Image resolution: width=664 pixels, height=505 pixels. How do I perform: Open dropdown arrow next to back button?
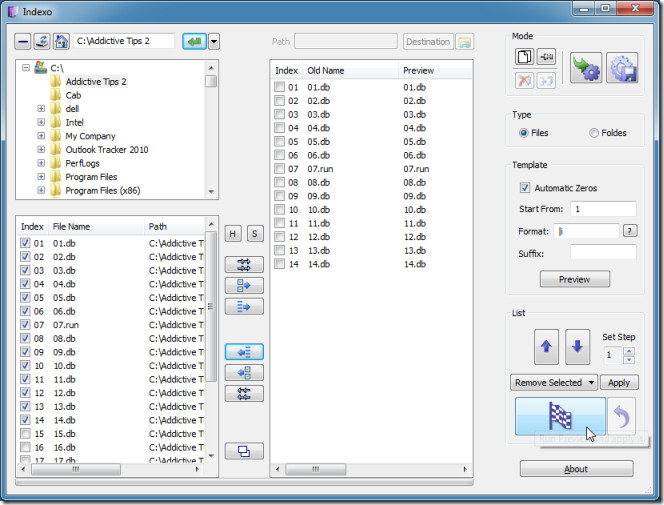pos(214,42)
